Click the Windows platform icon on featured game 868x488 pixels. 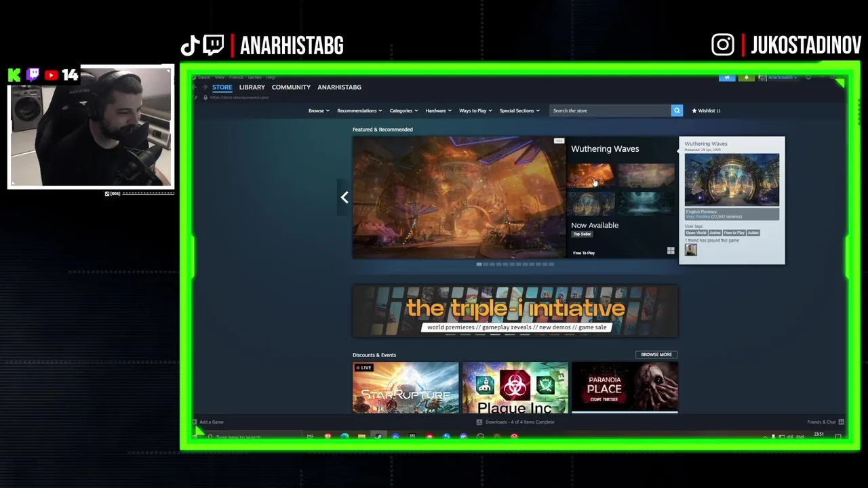coord(671,251)
